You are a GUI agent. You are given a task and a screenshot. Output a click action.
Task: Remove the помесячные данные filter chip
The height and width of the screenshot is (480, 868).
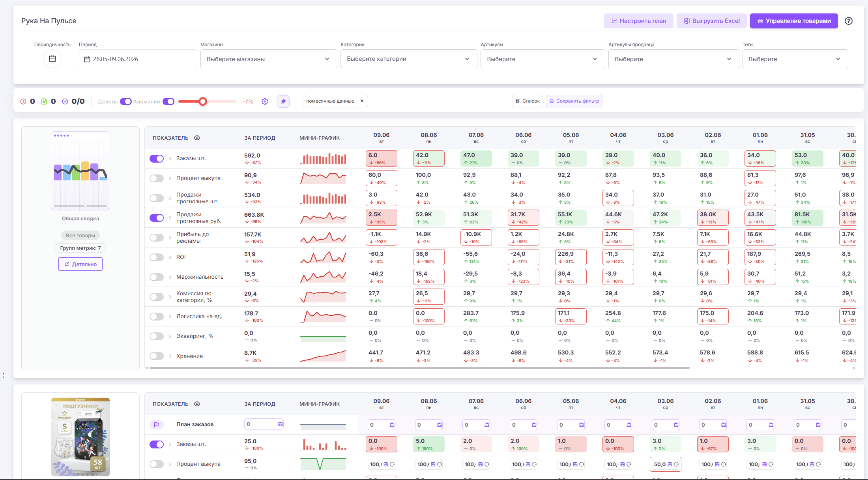[x=362, y=101]
